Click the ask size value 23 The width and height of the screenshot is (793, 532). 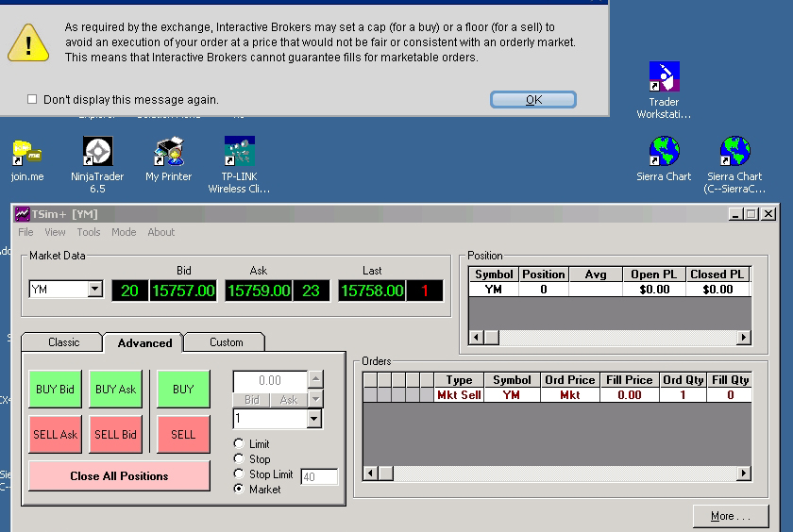pyautogui.click(x=311, y=291)
